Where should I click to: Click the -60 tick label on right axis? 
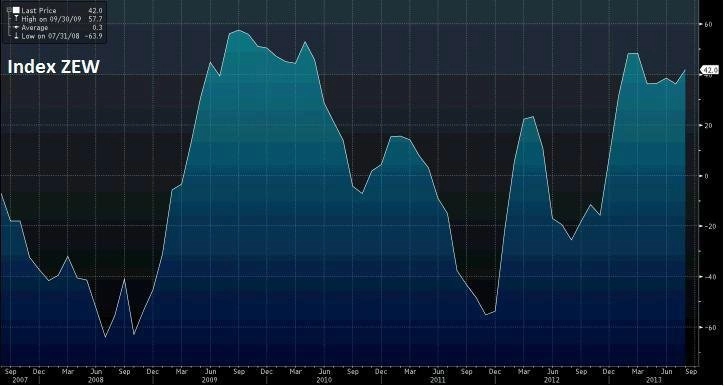pos(707,327)
